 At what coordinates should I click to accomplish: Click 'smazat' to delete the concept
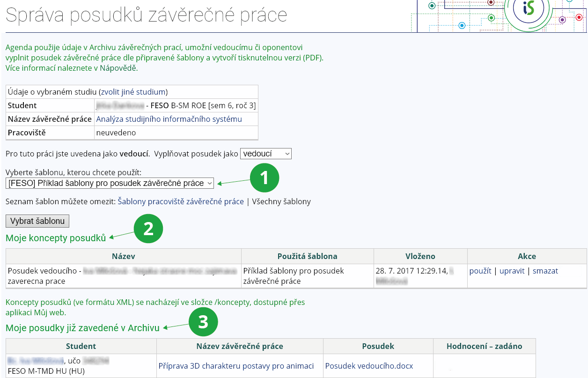click(x=545, y=271)
